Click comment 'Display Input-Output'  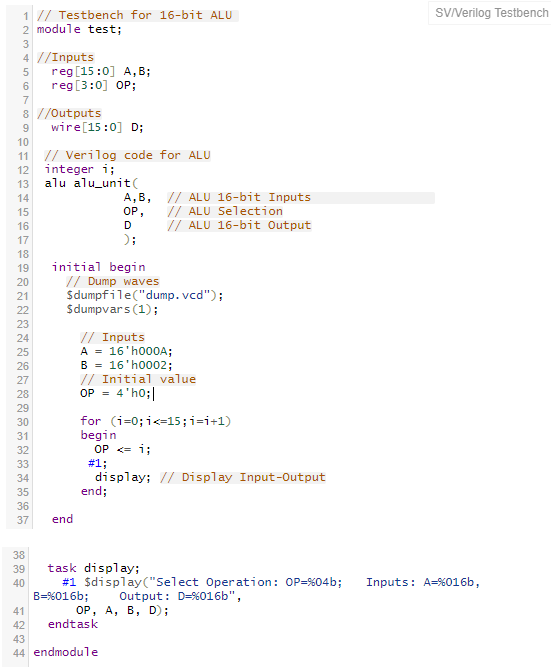[x=243, y=477]
